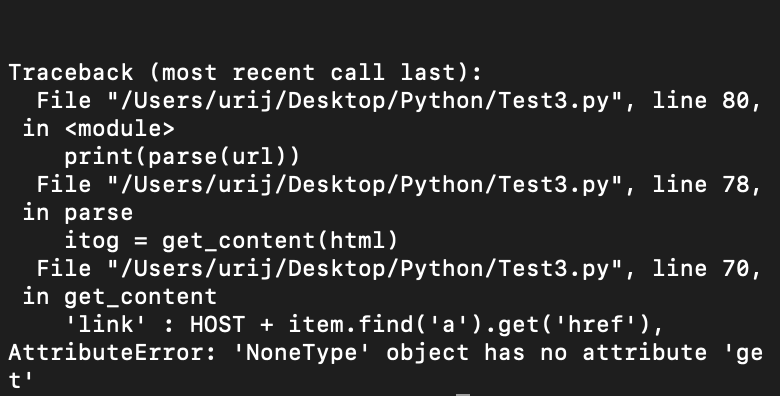Image resolution: width=780 pixels, height=396 pixels.
Task: Click the .get('href') call text
Action: click(x=566, y=325)
